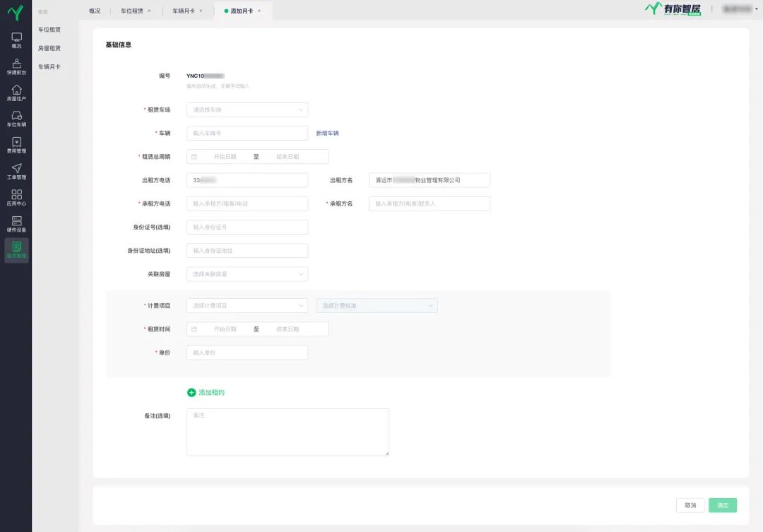This screenshot has height=532, width=763.
Task: Go to 硬件设备 in the sidebar
Action: [x=16, y=223]
